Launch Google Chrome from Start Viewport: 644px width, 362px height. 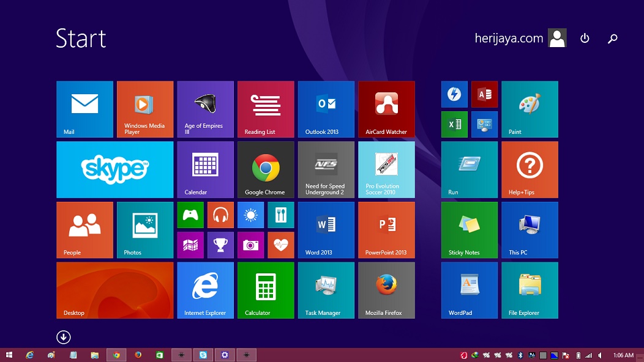pos(266,169)
